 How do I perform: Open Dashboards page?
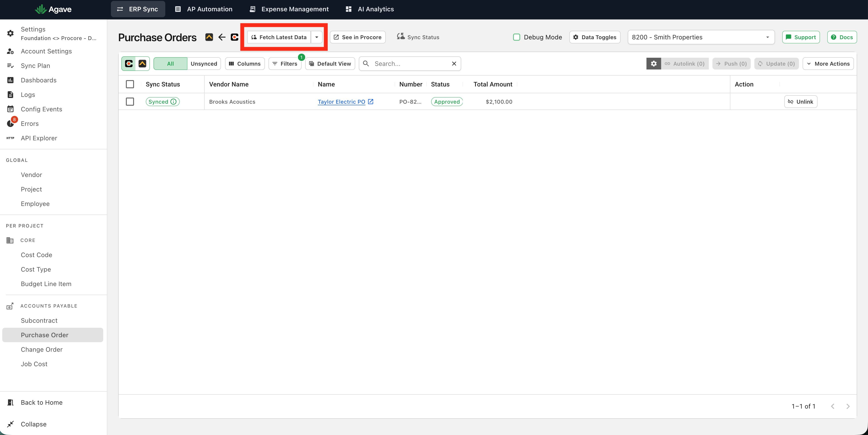tap(38, 80)
